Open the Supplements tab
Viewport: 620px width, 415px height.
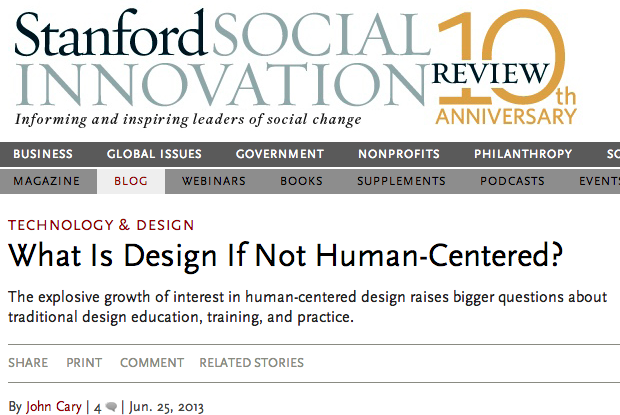tap(401, 181)
